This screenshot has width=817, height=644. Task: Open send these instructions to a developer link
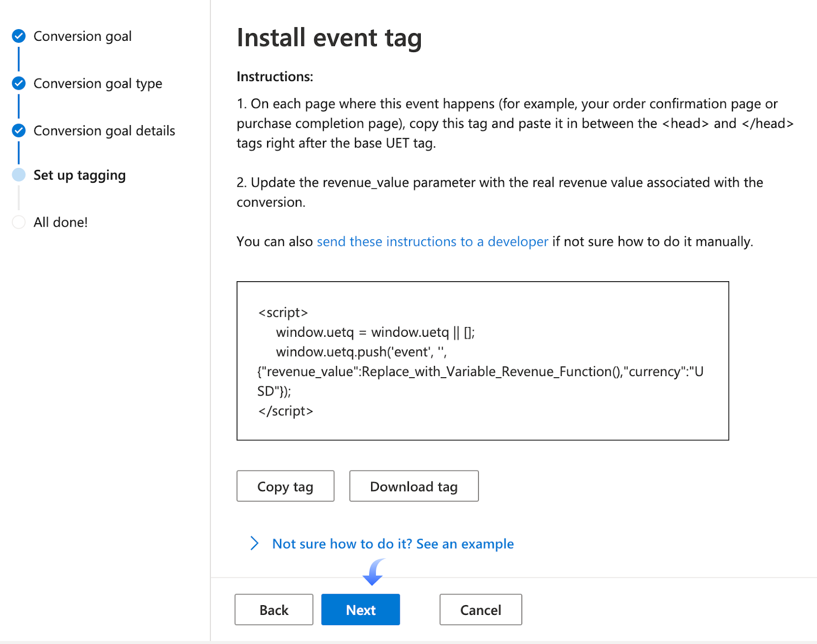click(x=432, y=241)
